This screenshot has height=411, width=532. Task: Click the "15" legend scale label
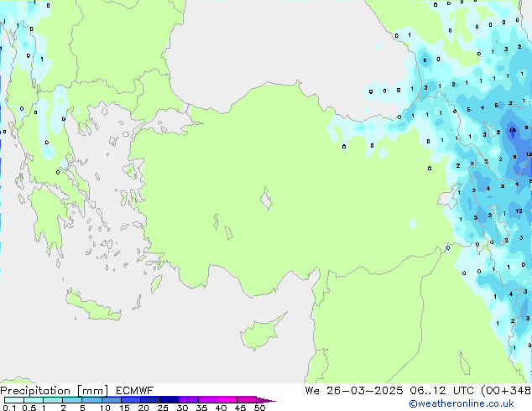point(124,408)
